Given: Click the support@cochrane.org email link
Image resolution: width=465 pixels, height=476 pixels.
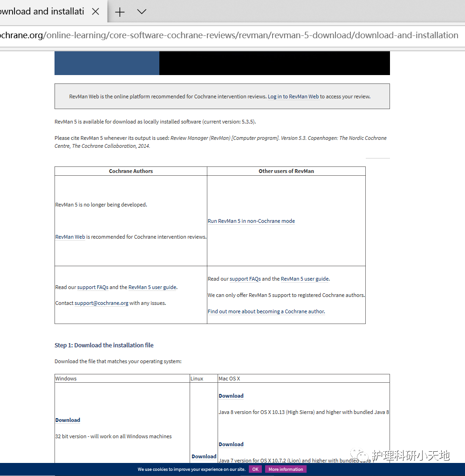Looking at the screenshot, I should [101, 303].
